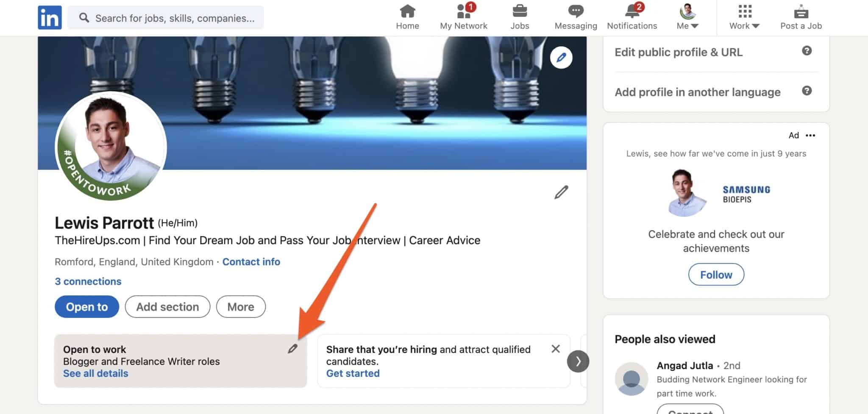This screenshot has height=414, width=868.
Task: Click the Romford, England location text
Action: click(134, 261)
